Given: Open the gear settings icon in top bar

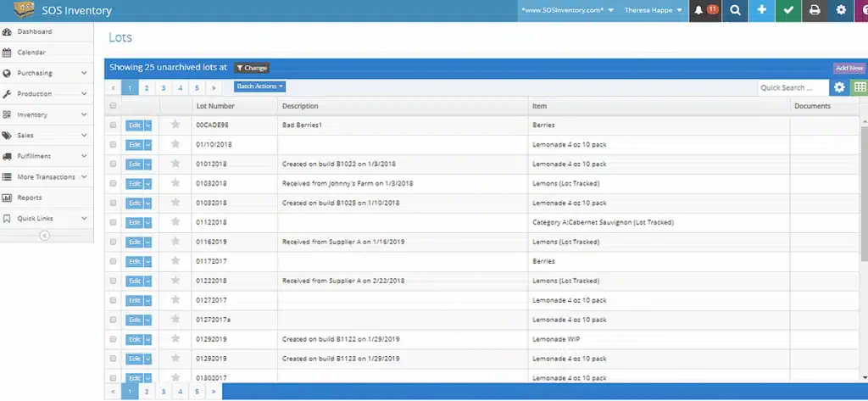Looking at the screenshot, I should click(842, 10).
